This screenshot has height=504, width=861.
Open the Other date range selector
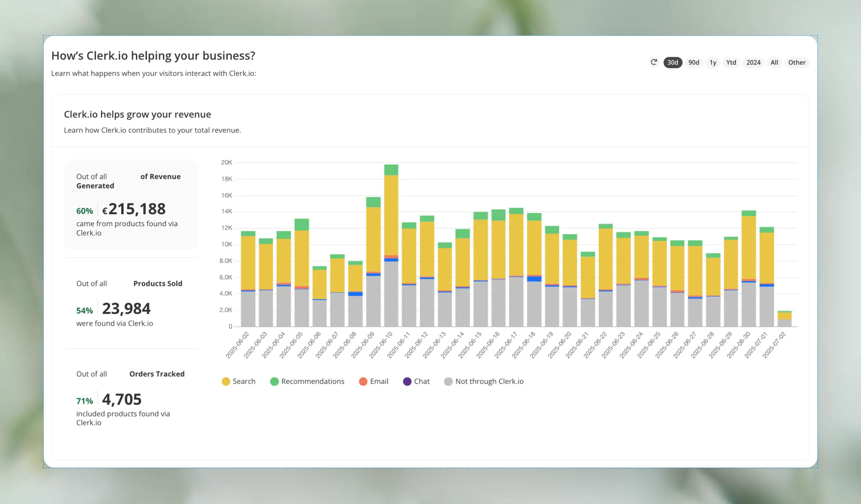[x=796, y=62]
